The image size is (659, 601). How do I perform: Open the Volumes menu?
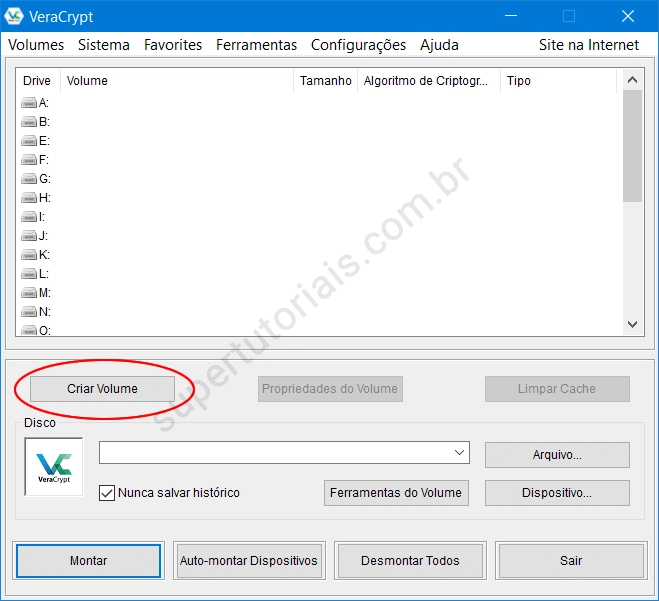point(36,45)
